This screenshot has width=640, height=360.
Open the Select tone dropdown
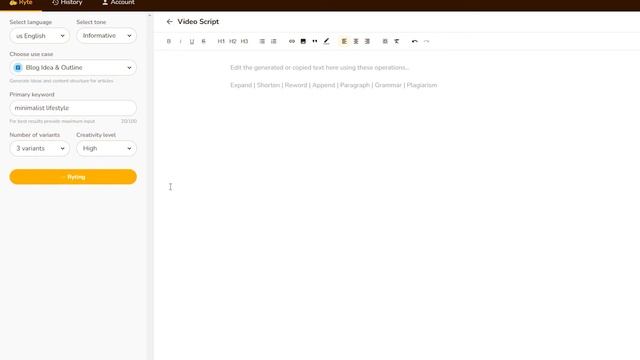tap(107, 36)
